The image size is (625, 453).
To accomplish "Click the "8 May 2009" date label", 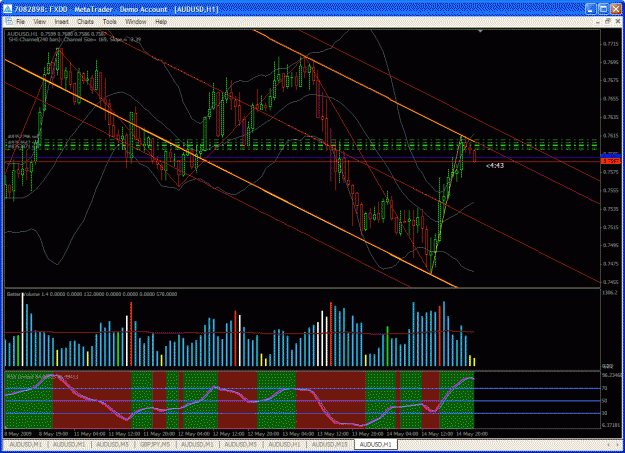I will coord(18,433).
